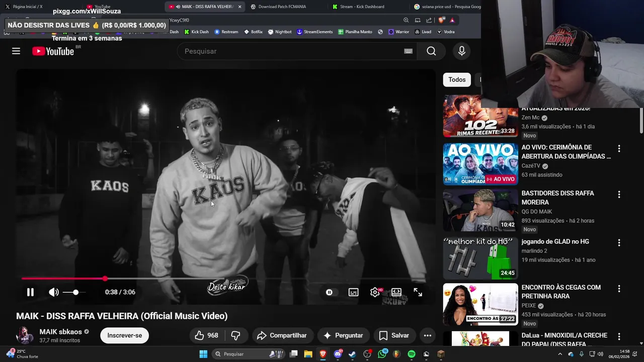Pause the video with the pause button
Image resolution: width=644 pixels, height=362 pixels.
coord(30,292)
